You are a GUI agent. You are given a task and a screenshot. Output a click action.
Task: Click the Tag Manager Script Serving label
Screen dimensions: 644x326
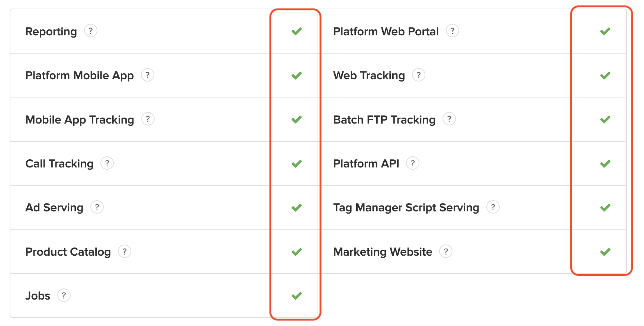406,208
